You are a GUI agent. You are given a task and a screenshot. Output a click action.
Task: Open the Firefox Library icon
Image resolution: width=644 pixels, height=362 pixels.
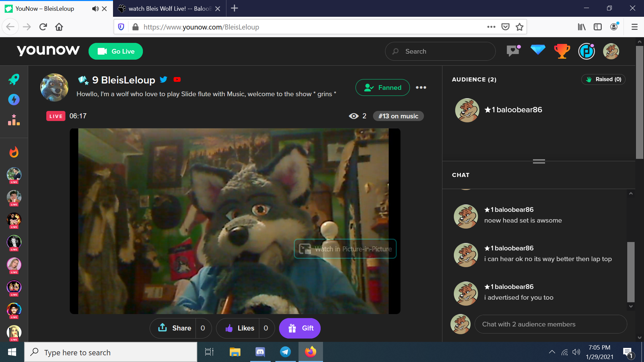(582, 27)
